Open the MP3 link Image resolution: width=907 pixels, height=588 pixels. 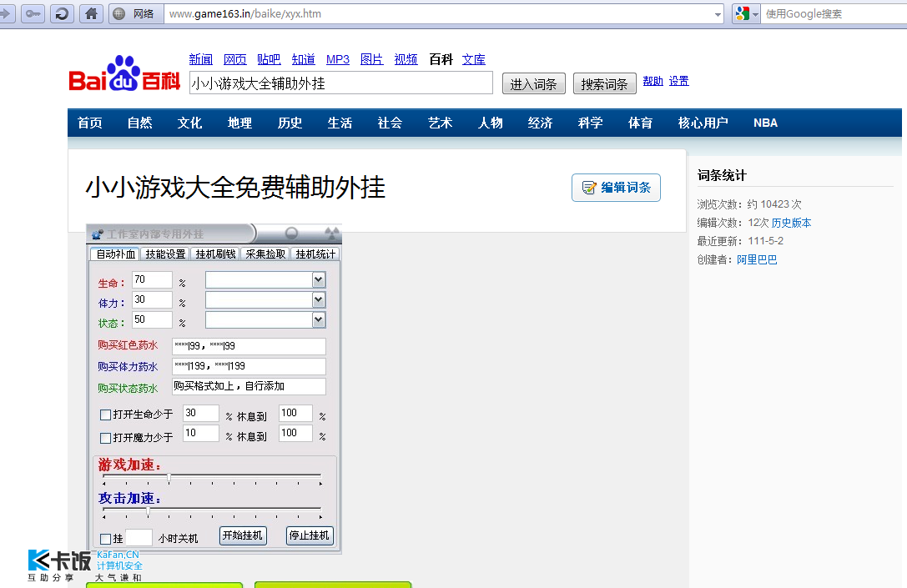338,59
